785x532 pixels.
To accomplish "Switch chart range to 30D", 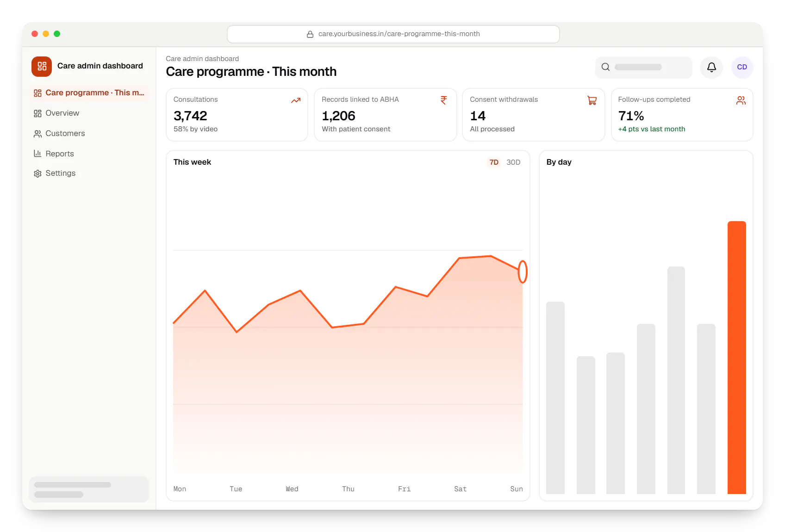I will (x=513, y=162).
